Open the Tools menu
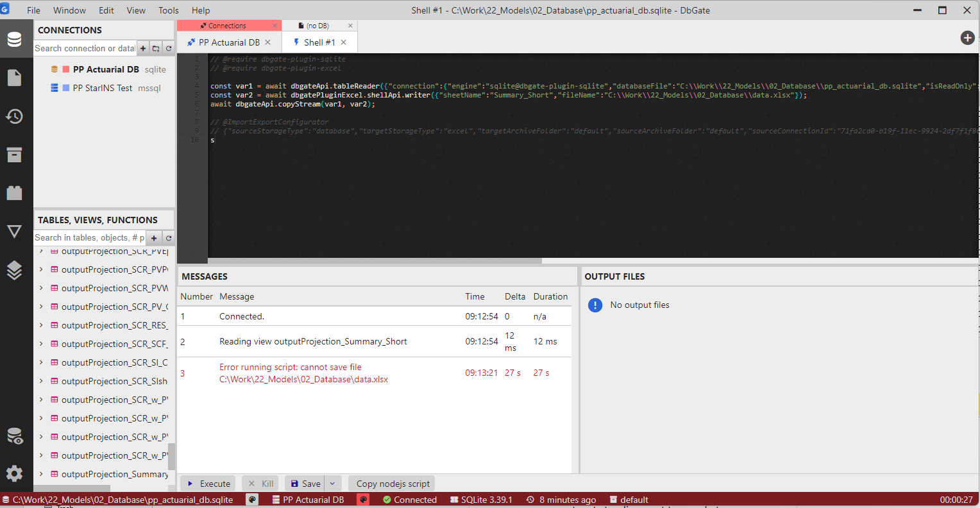The height and width of the screenshot is (508, 980). click(168, 10)
